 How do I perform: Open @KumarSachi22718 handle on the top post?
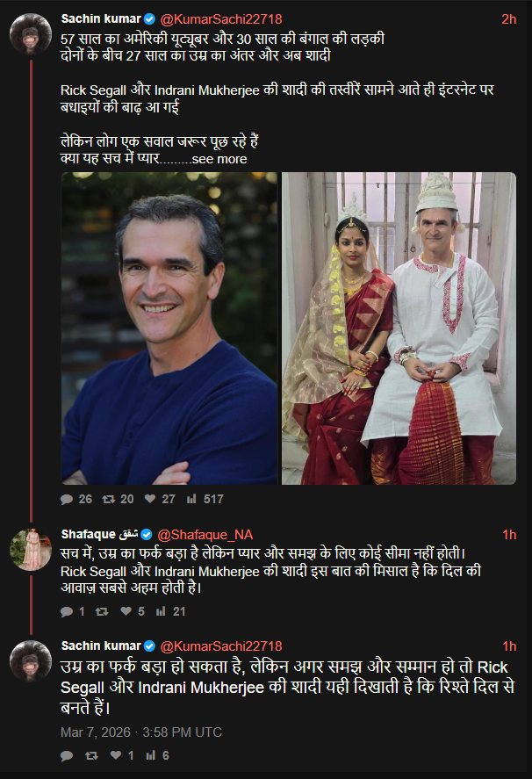point(221,19)
